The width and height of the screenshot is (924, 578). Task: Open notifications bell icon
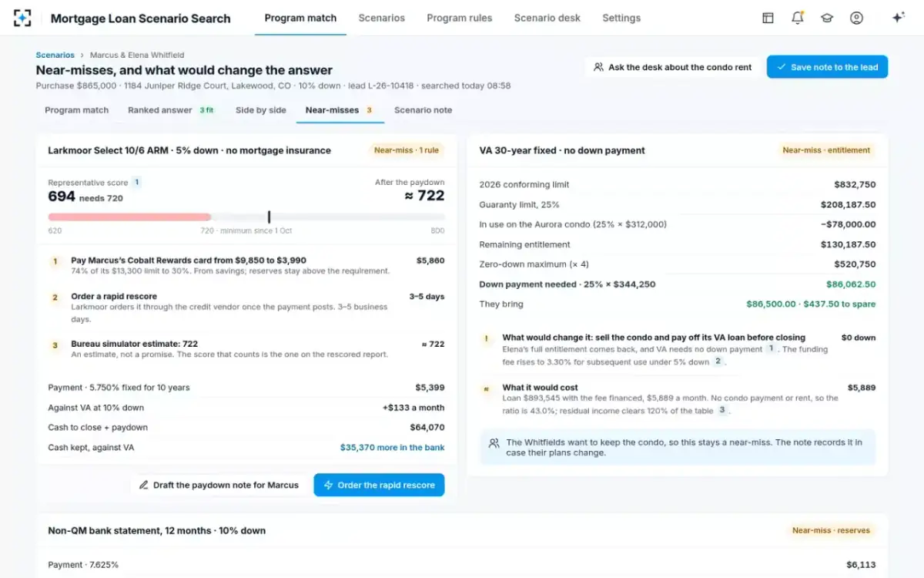(x=798, y=18)
